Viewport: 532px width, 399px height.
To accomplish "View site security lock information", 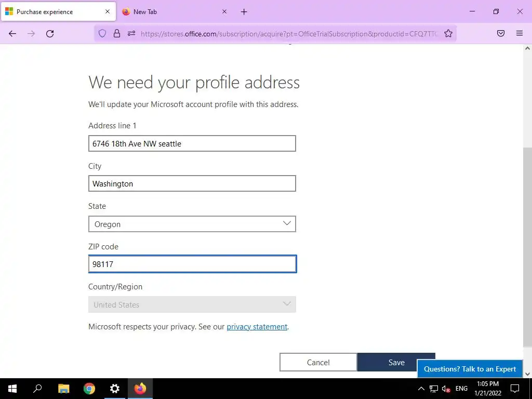I will pyautogui.click(x=117, y=33).
